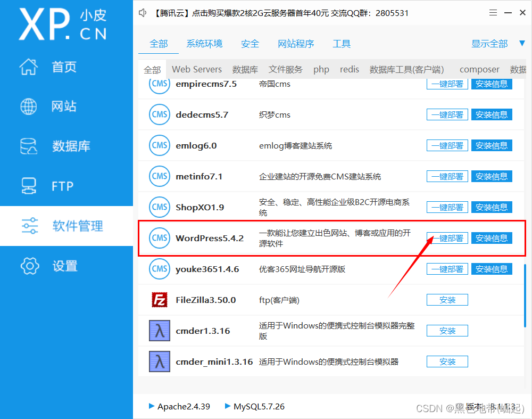Click the cmder1.3.16 lambda icon

tap(160, 331)
